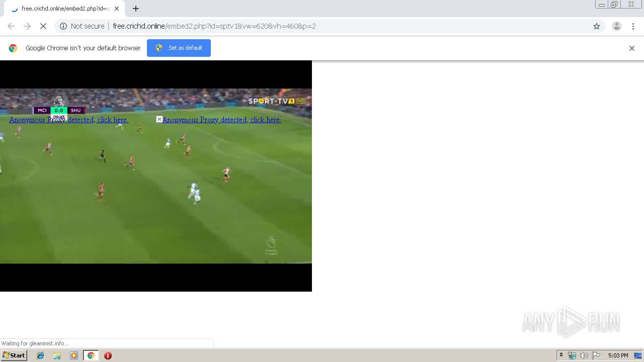Open the Chrome three-dot menu
The image size is (644, 362).
click(633, 26)
